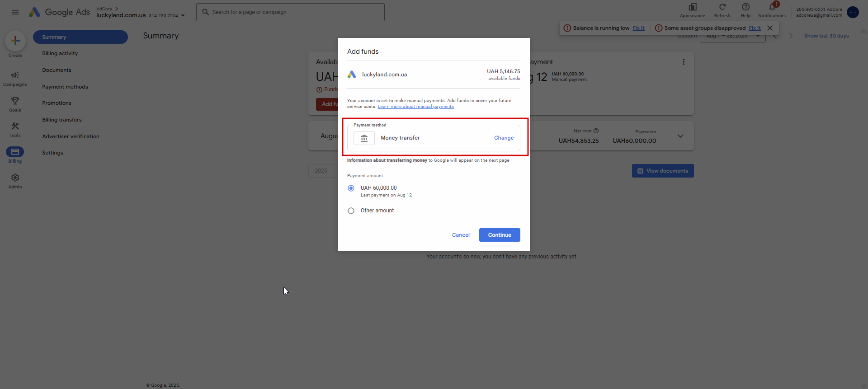Click the Net cost help icon
The height and width of the screenshot is (389, 868).
(596, 131)
